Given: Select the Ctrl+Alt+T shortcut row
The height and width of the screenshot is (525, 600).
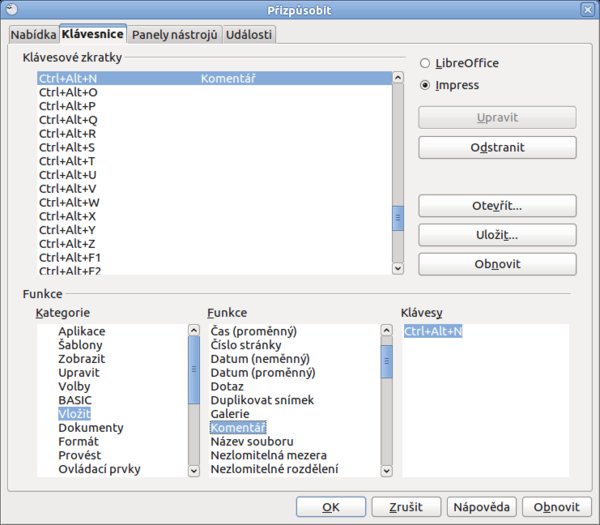Looking at the screenshot, I should (214, 161).
